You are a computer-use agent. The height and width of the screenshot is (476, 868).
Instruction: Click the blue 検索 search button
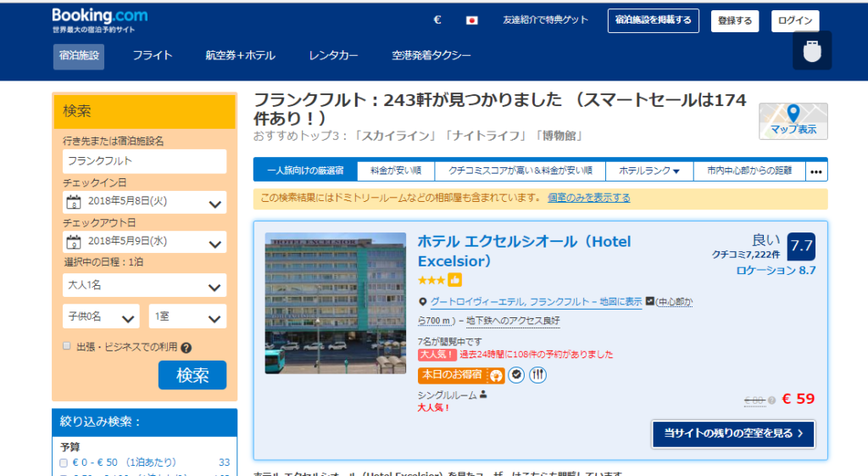[x=192, y=375]
